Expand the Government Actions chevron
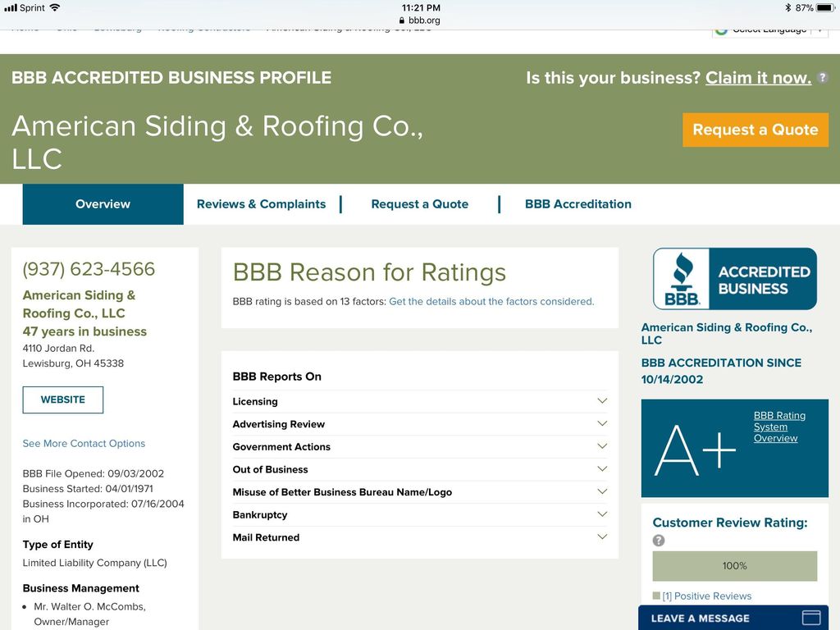This screenshot has width=840, height=630. click(x=602, y=446)
